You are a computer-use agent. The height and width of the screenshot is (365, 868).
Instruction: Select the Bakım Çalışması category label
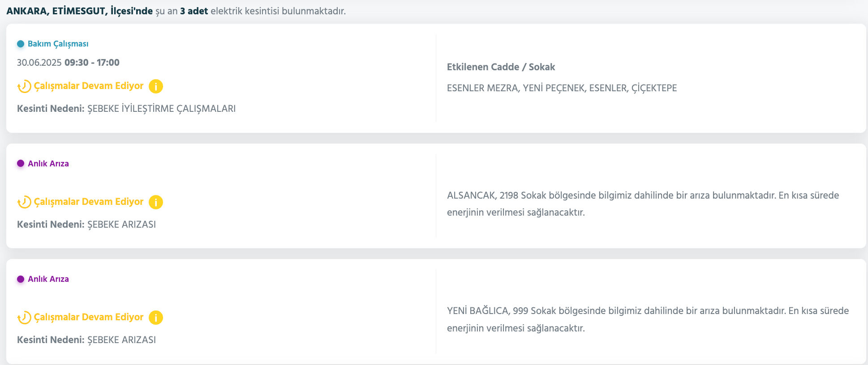pos(57,43)
